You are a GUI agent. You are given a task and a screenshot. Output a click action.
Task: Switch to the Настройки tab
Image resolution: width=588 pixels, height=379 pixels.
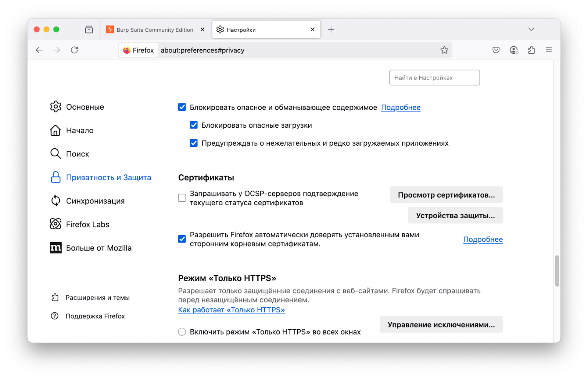click(266, 29)
